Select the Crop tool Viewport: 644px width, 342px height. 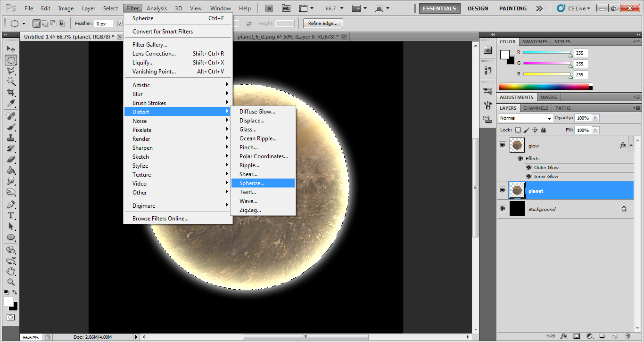pos(11,93)
